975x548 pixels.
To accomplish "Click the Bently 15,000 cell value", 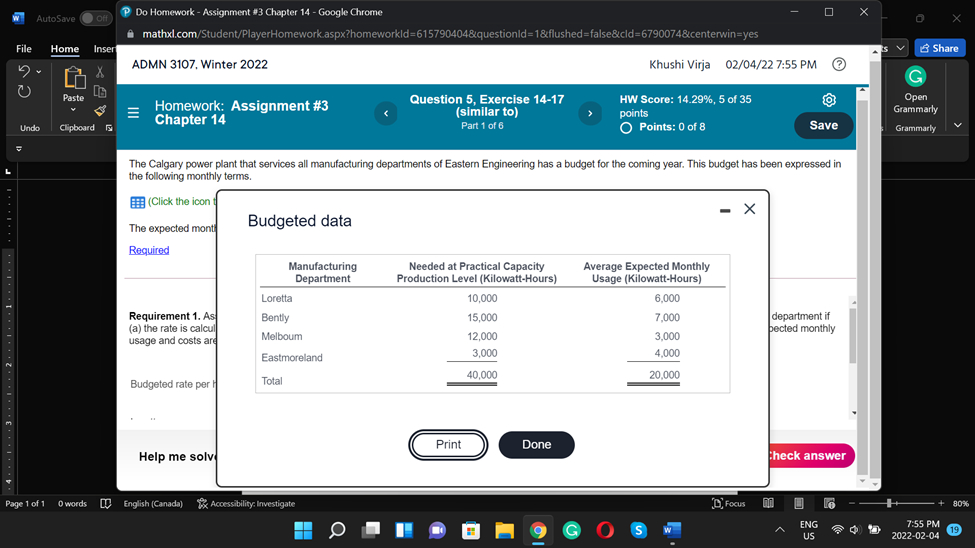I will click(x=482, y=317).
